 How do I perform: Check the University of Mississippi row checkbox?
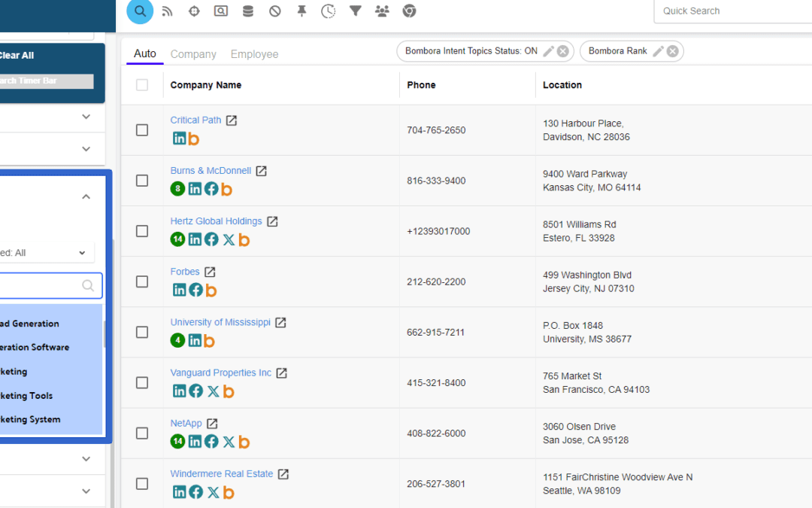point(142,333)
